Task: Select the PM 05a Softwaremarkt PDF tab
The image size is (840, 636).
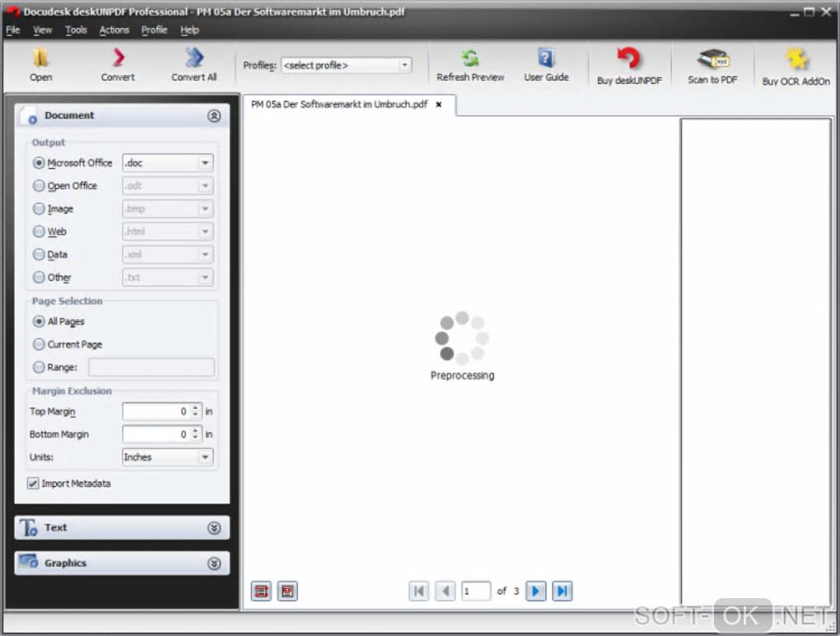Action: pos(339,105)
